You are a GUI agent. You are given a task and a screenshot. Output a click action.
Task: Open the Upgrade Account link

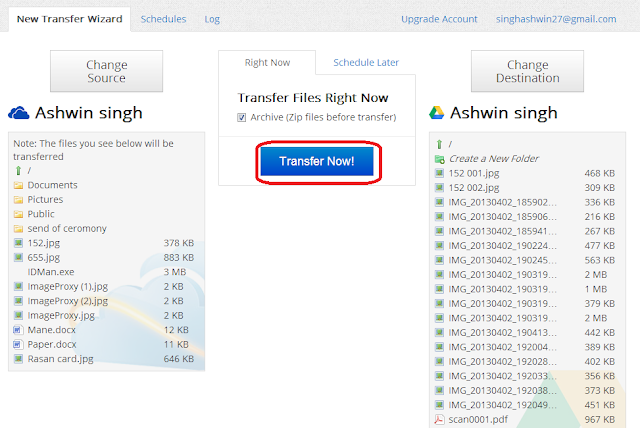tap(439, 19)
